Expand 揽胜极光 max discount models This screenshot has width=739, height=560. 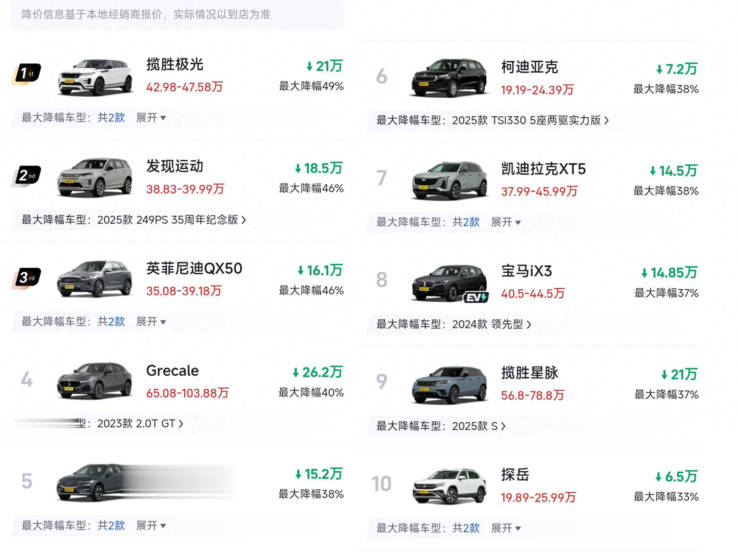click(x=151, y=118)
